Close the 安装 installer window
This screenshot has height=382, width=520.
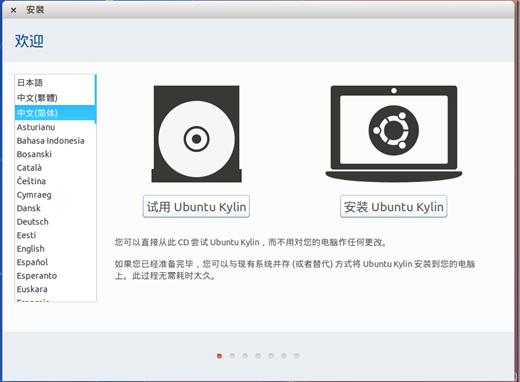(x=13, y=10)
